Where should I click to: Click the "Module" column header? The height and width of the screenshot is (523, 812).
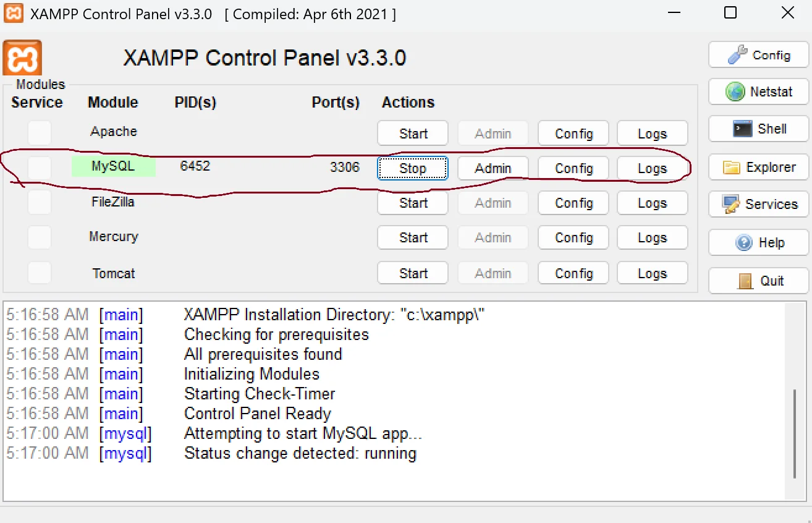[113, 103]
